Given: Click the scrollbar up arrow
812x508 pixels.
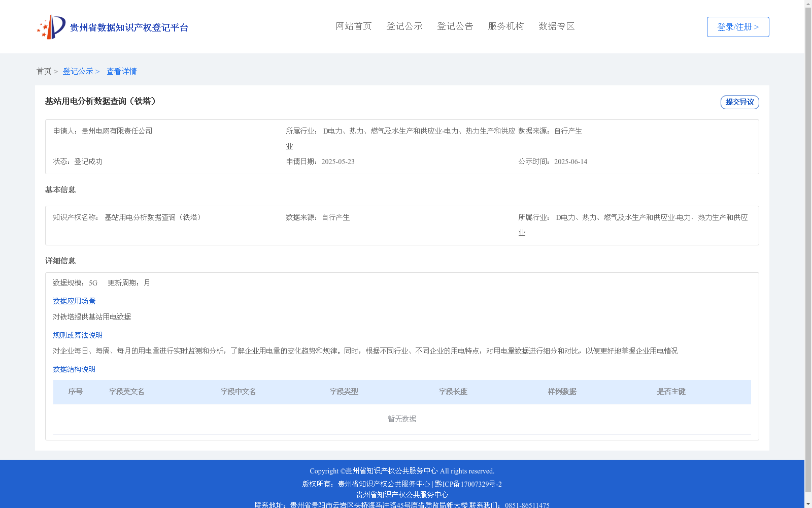Looking at the screenshot, I should tap(808, 4).
